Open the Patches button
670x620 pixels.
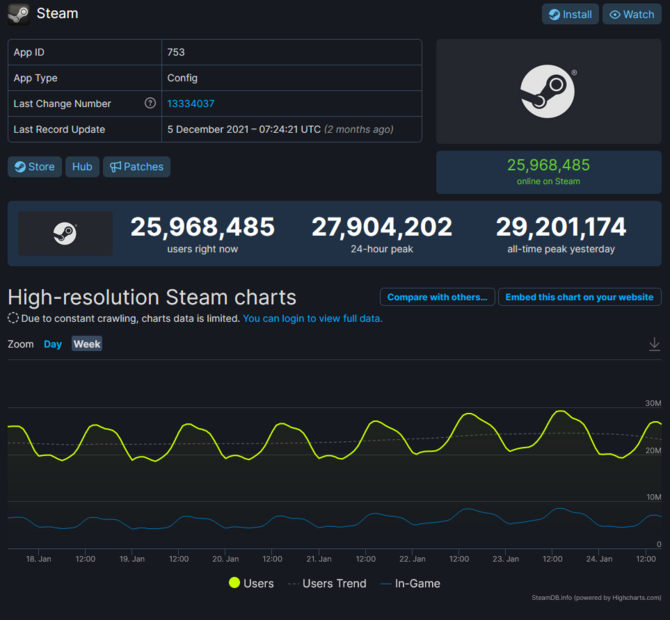coord(137,167)
